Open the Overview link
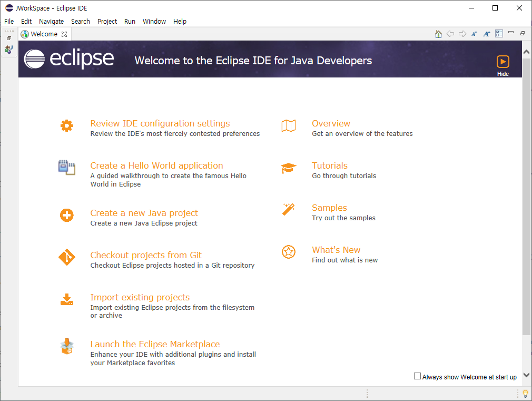This screenshot has width=532, height=401. pos(331,123)
